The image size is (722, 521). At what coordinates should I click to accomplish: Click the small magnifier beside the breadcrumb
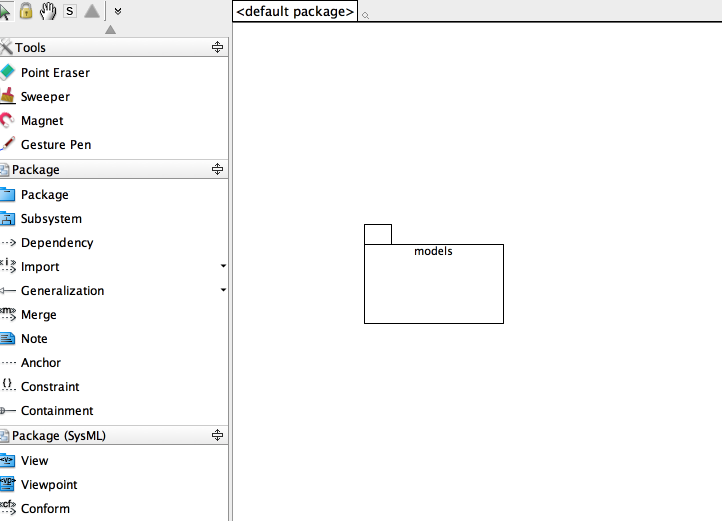click(x=365, y=16)
